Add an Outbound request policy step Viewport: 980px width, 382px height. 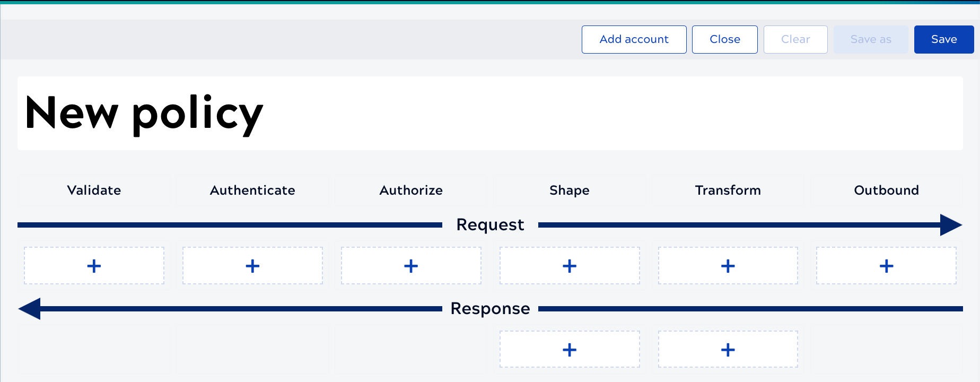click(x=886, y=266)
